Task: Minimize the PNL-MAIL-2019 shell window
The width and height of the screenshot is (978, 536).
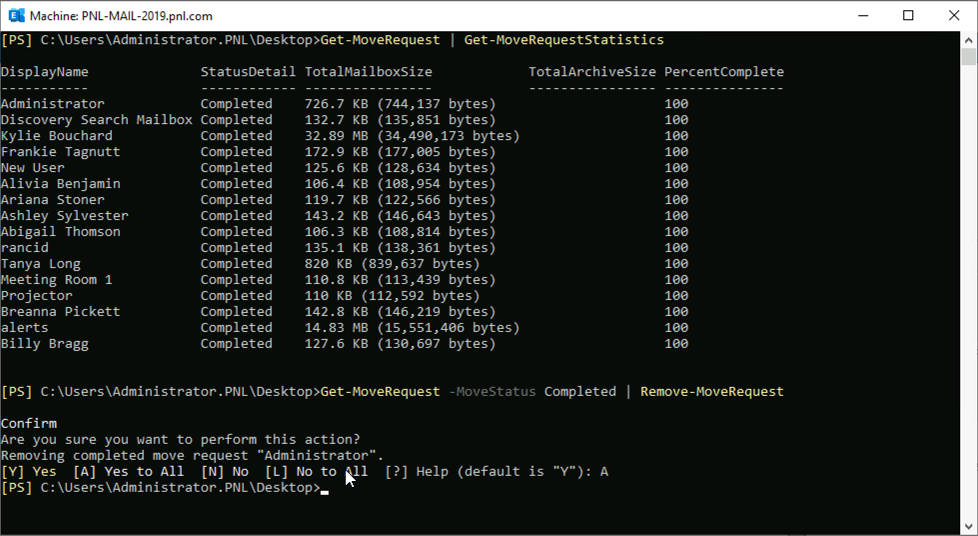Action: click(861, 16)
